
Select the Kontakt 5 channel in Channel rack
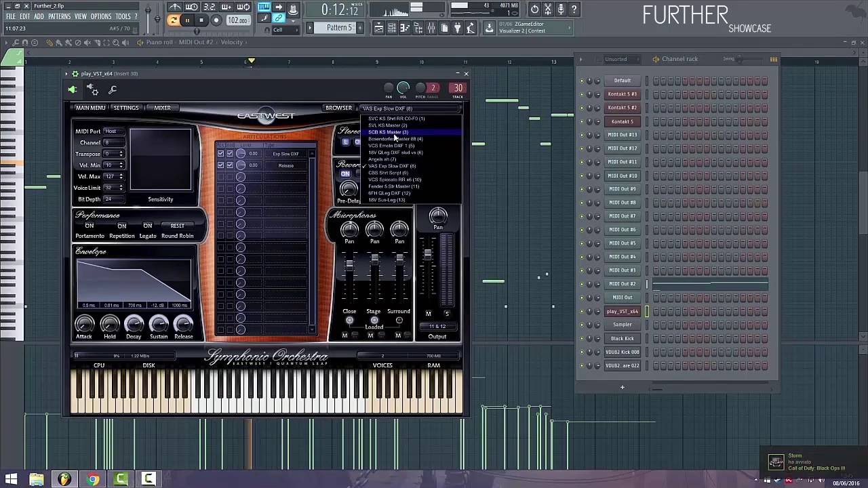[x=622, y=121]
